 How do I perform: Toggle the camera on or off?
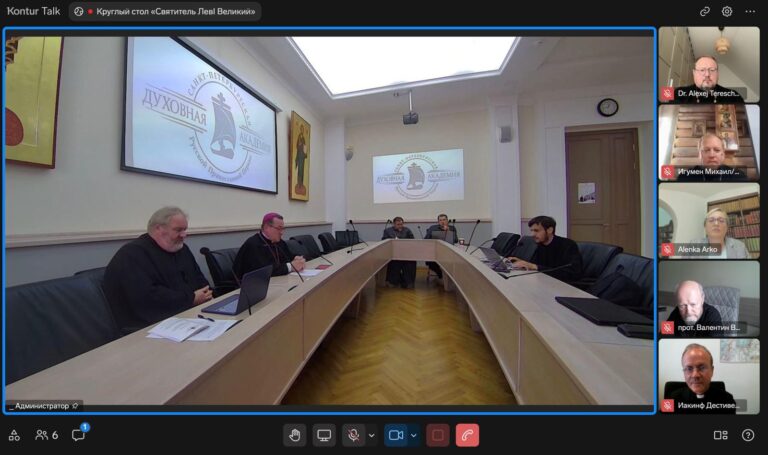point(396,435)
